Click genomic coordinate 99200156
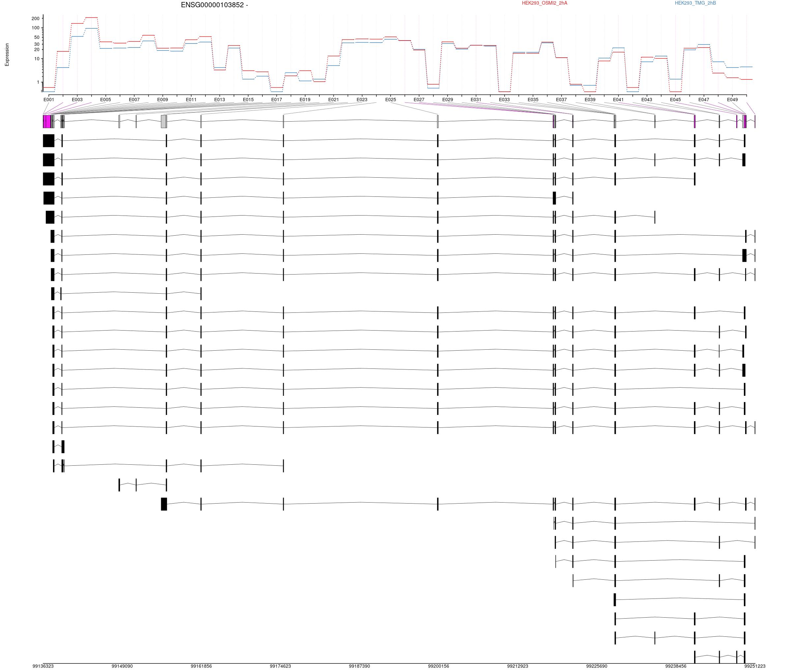 click(439, 666)
